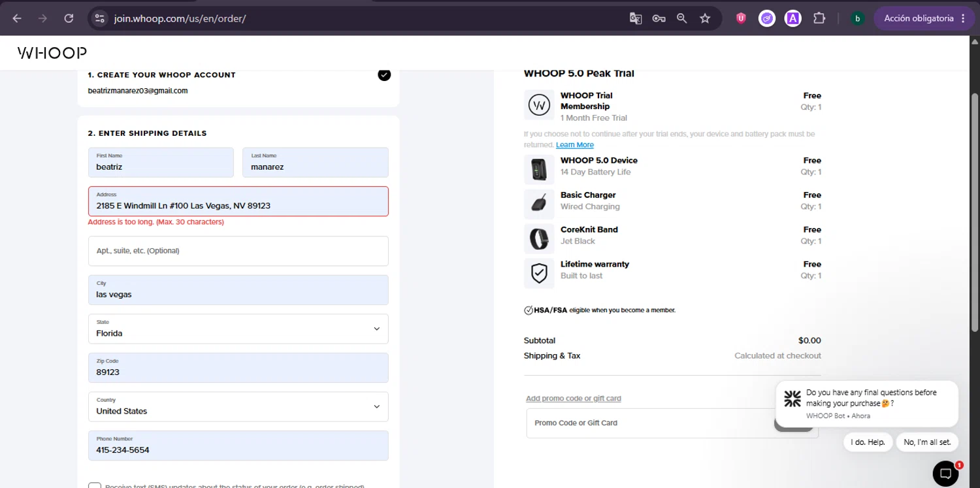
Task: Open the Learn More link
Action: point(575,145)
